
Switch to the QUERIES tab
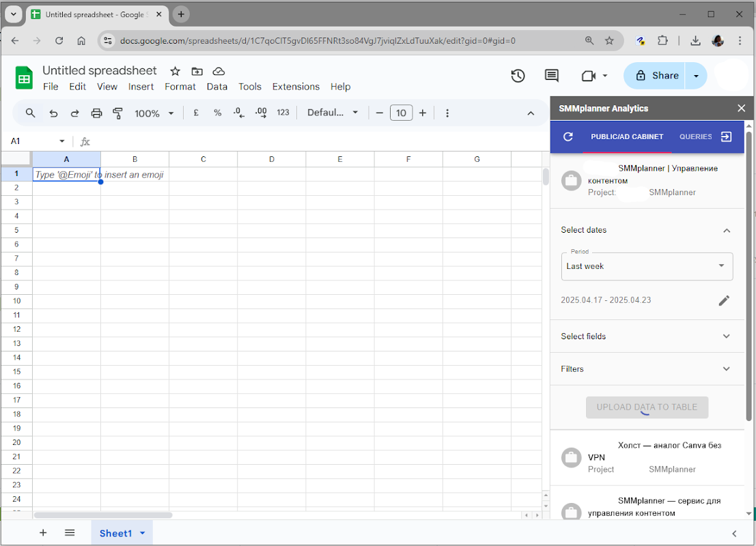[x=695, y=137]
